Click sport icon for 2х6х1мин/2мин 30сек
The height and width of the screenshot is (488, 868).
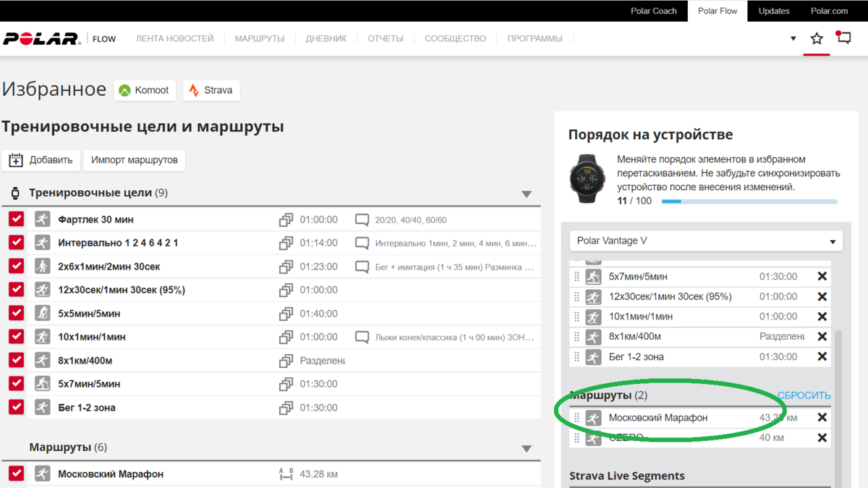(x=43, y=266)
